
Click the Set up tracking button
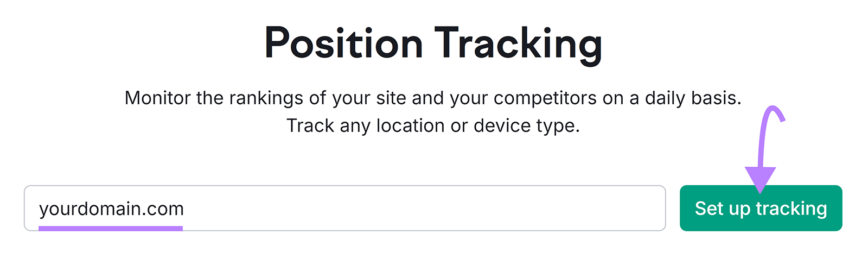click(x=761, y=209)
